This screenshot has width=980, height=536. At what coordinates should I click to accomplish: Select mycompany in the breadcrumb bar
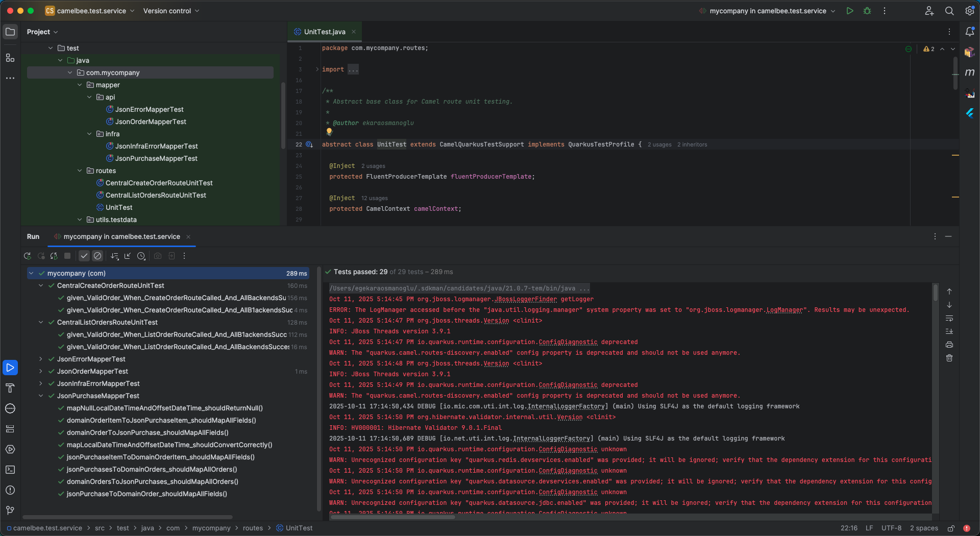211,528
